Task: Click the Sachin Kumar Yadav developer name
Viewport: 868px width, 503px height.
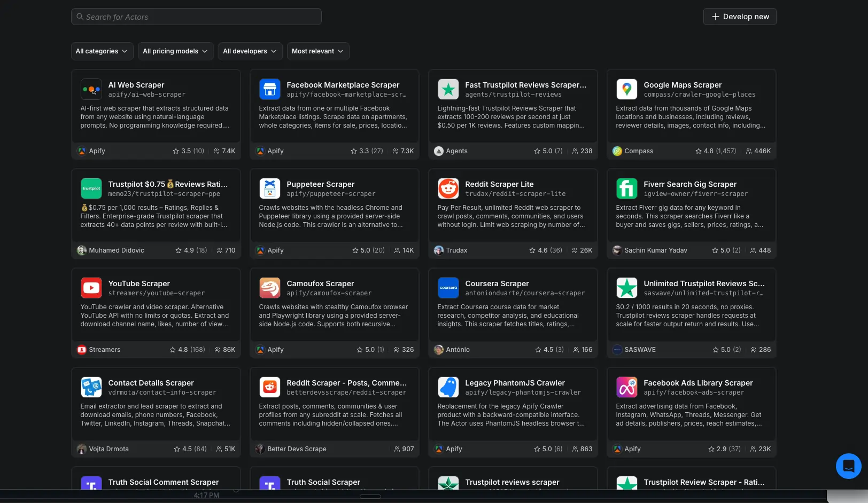Action: tap(656, 250)
